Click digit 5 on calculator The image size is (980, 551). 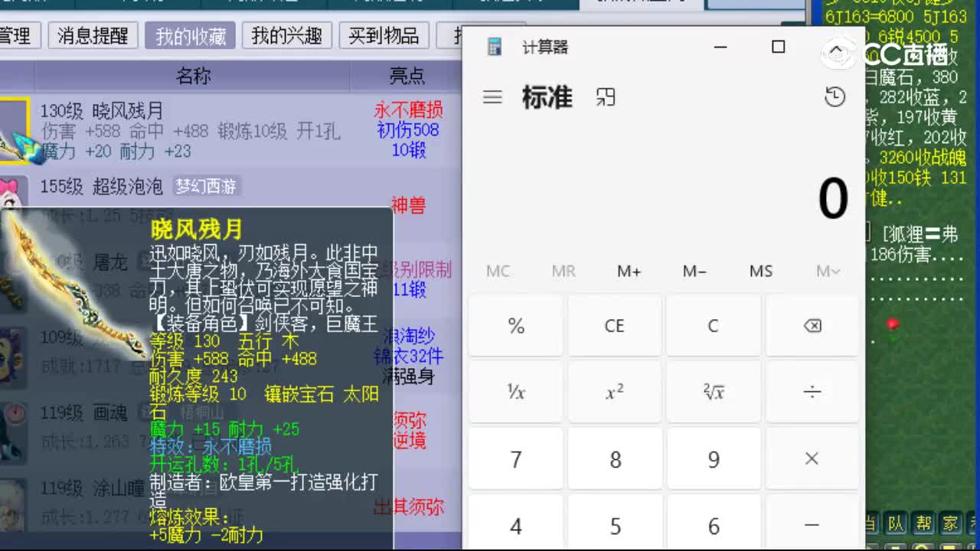coord(614,524)
